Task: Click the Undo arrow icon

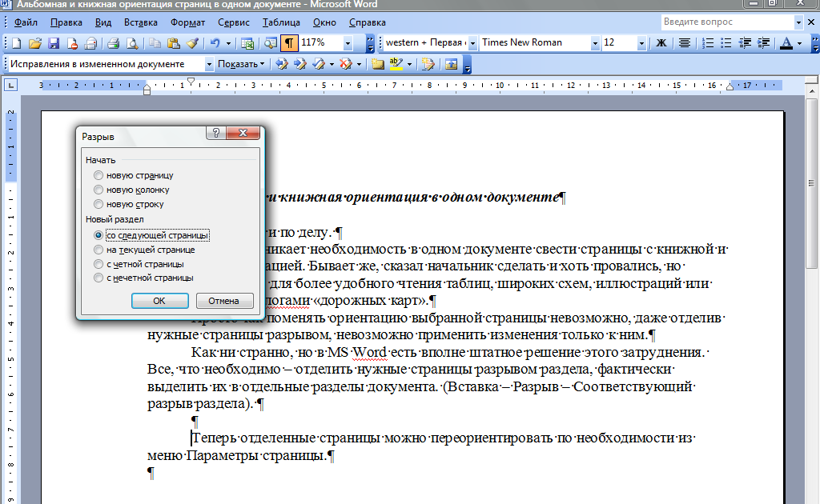Action: 215,43
